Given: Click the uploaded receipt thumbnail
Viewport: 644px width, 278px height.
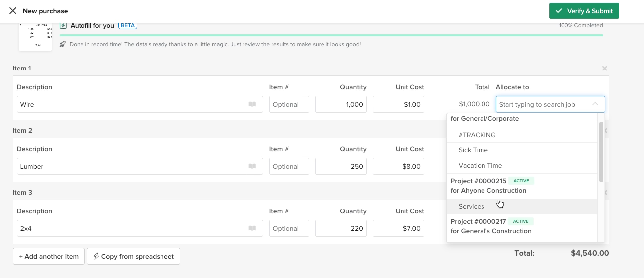Looking at the screenshot, I should (35, 37).
